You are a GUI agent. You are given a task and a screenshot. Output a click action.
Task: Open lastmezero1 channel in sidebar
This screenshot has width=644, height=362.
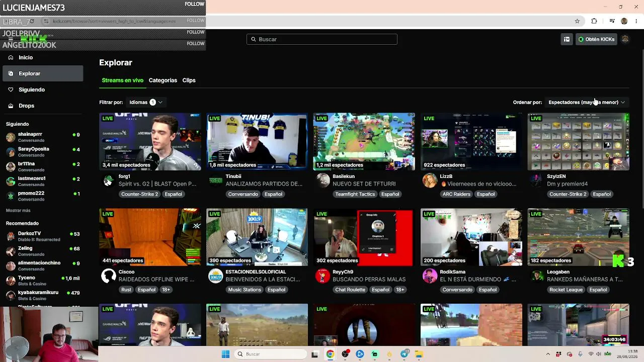point(43,182)
